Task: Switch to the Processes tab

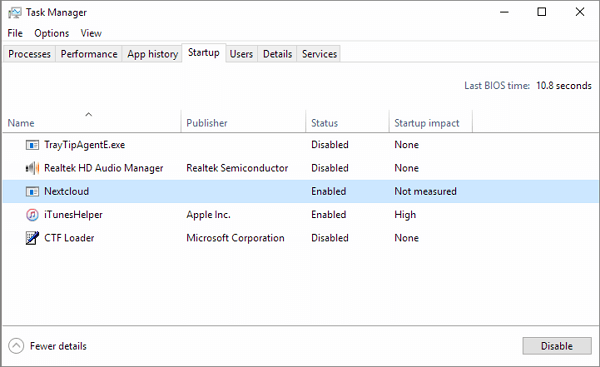Action: coord(29,54)
